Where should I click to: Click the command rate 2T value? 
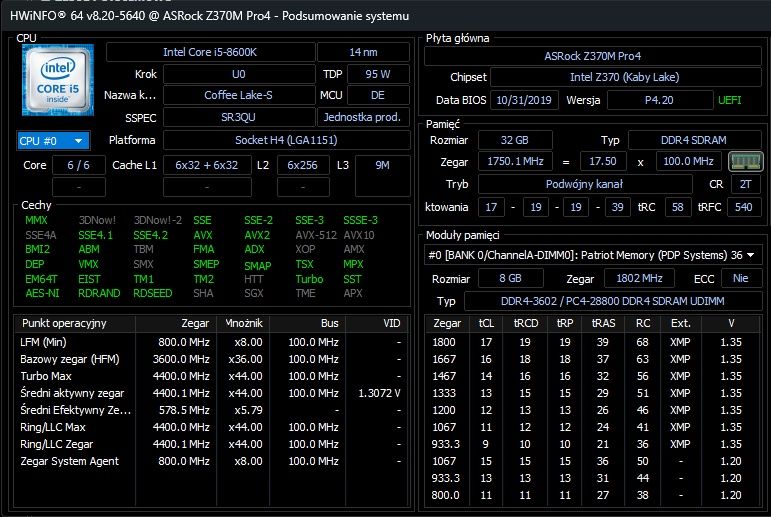(746, 184)
